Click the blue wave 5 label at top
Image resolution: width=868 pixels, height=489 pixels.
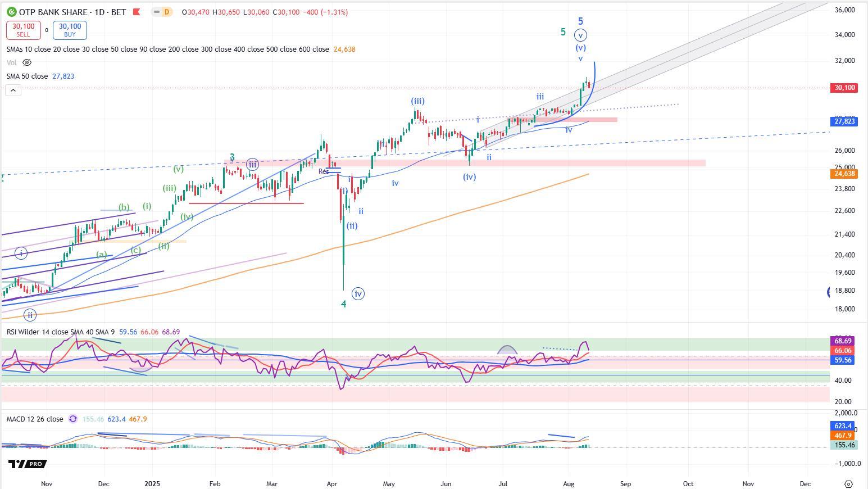[581, 21]
